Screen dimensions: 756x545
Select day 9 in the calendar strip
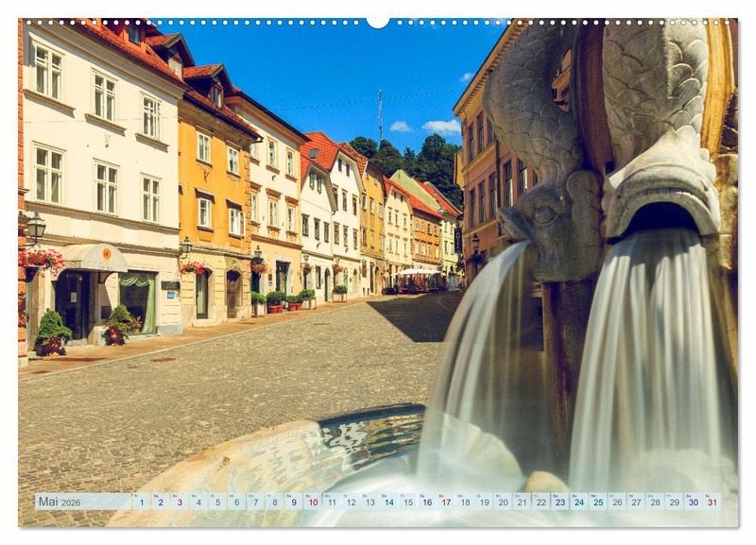294,502
